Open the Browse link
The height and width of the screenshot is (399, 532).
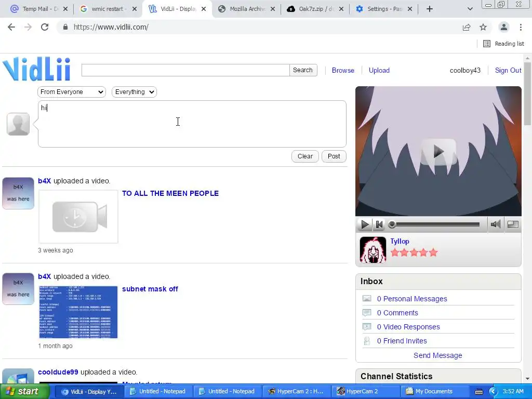(x=343, y=71)
